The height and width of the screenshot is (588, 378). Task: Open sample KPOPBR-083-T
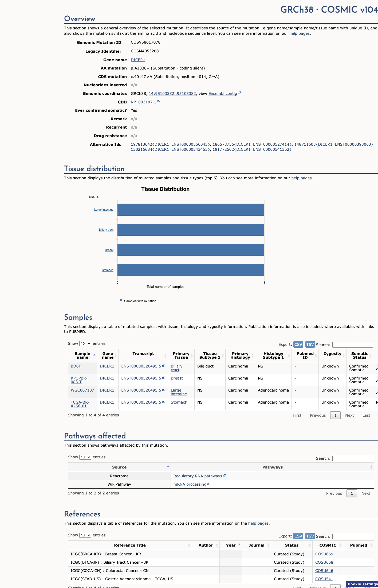tap(79, 380)
